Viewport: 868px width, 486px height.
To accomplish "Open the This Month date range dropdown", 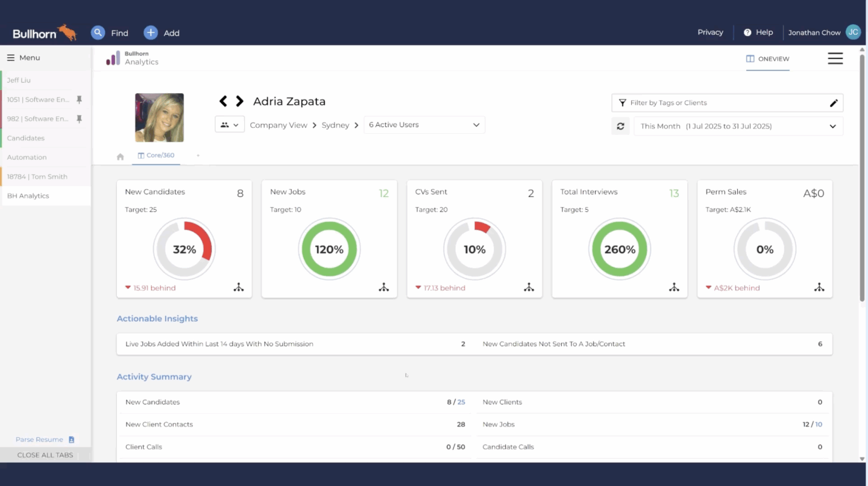I will coord(738,126).
